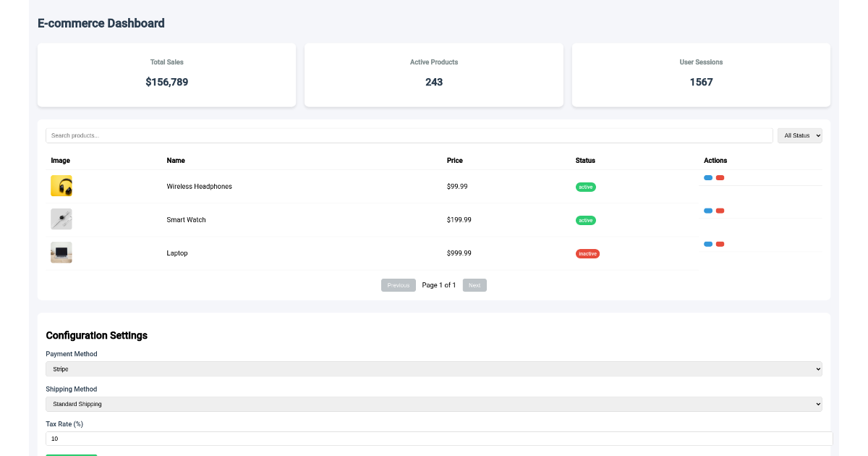Open the Shipping Method dropdown
The image size is (868, 456).
(x=434, y=404)
